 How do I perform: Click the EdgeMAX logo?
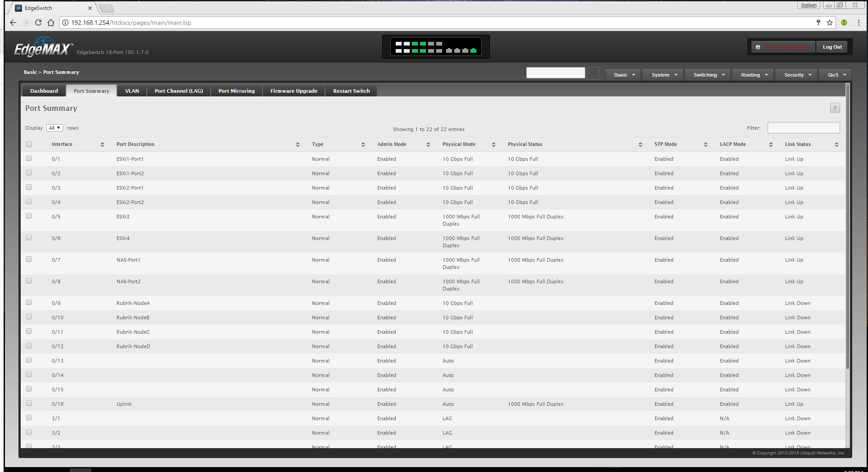[x=43, y=48]
